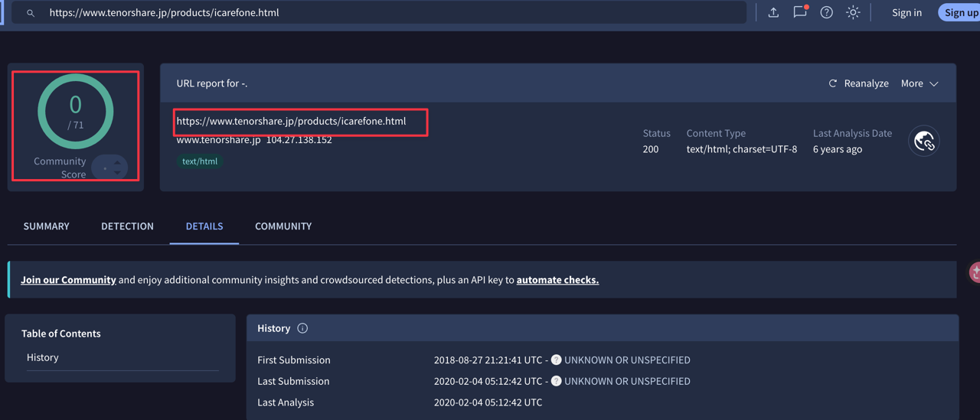Click the tenorshare icarefone URL text
Screen dimensions: 980x420
pyautogui.click(x=291, y=121)
